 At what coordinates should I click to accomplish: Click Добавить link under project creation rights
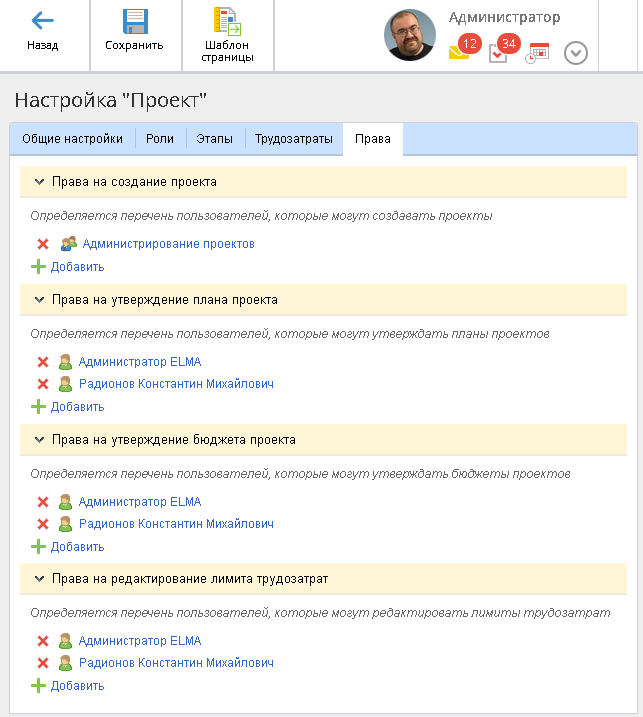click(x=77, y=267)
